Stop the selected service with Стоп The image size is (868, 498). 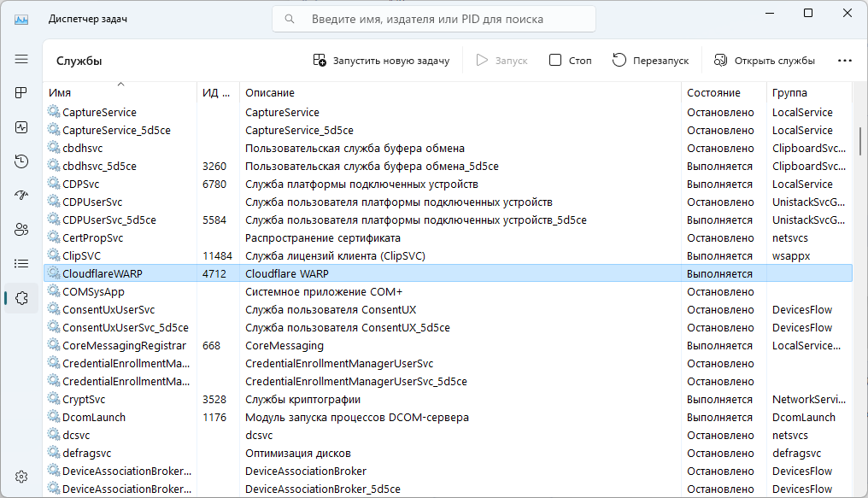pyautogui.click(x=570, y=61)
